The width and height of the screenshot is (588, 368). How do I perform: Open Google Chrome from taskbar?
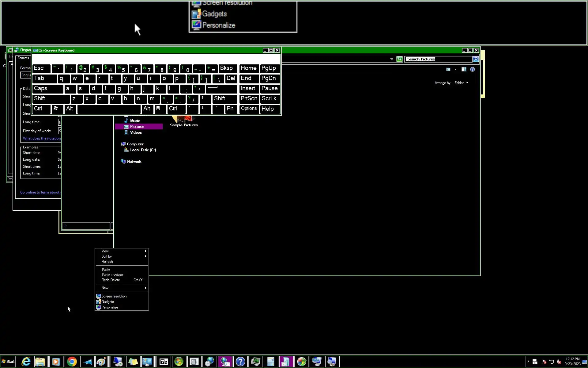pos(72,362)
